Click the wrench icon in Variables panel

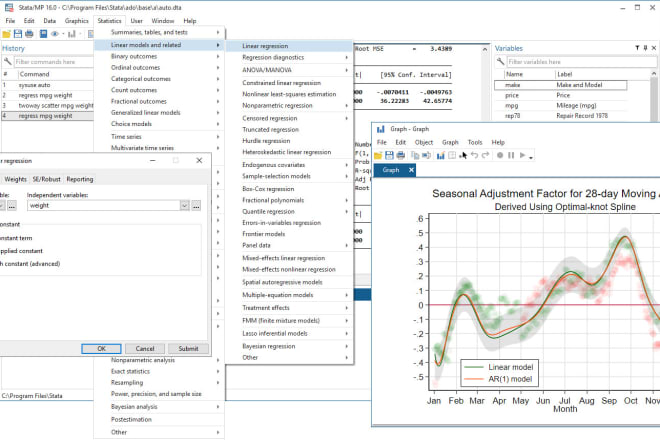tap(500, 62)
